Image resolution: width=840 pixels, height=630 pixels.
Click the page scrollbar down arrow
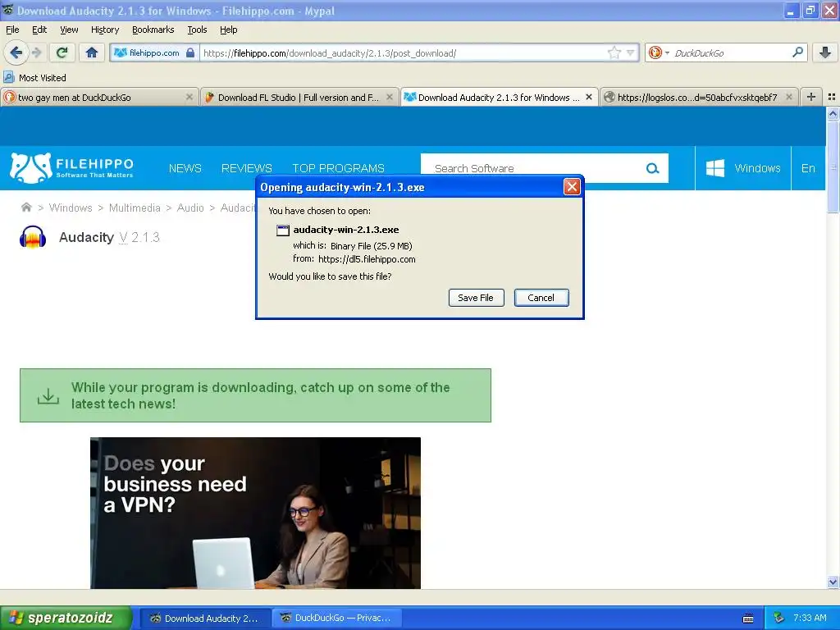coord(833,582)
